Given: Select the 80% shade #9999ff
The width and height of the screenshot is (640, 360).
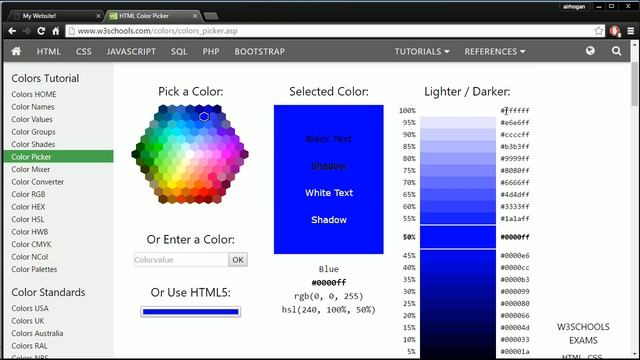Looking at the screenshot, I should click(x=458, y=158).
